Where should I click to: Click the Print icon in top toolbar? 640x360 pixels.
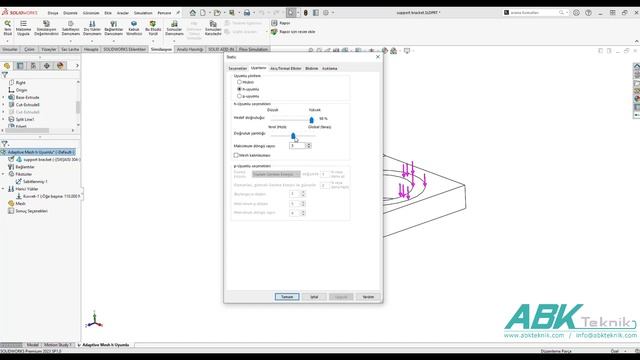247,13
